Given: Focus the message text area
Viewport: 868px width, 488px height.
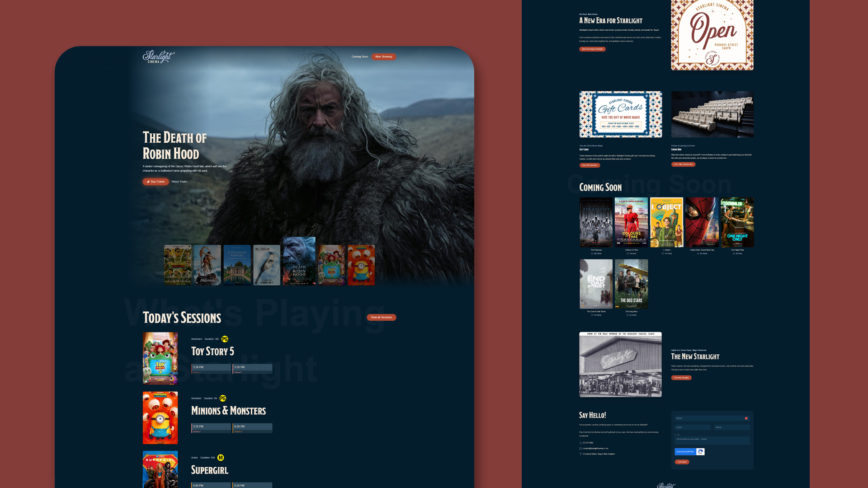Looking at the screenshot, I should (x=712, y=440).
